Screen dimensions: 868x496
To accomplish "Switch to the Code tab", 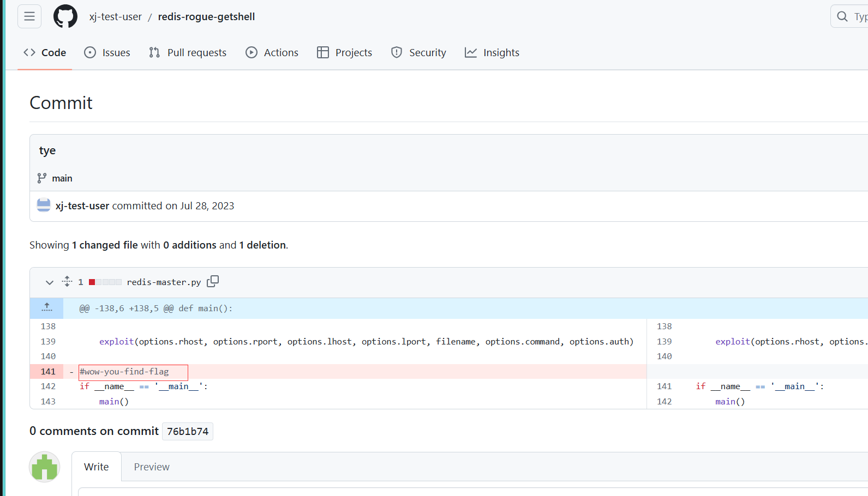I will tap(45, 52).
